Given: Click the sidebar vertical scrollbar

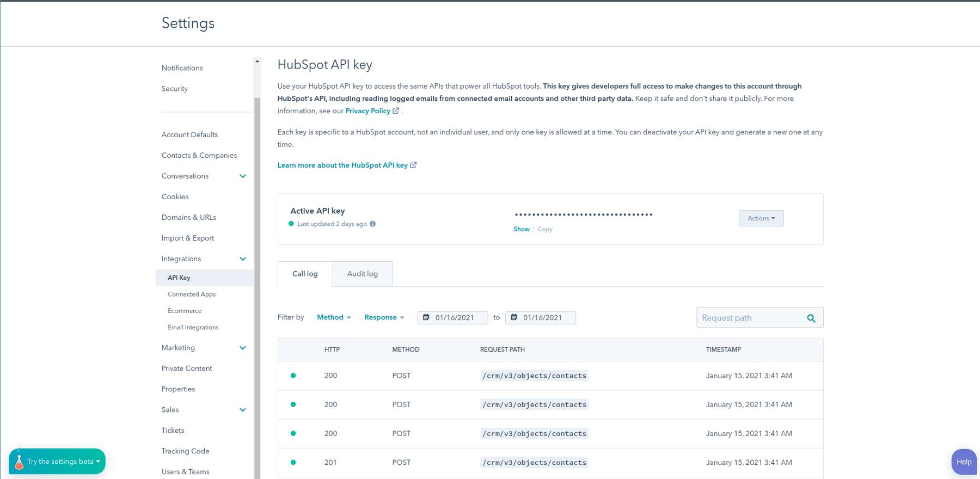Looking at the screenshot, I should [x=257, y=288].
